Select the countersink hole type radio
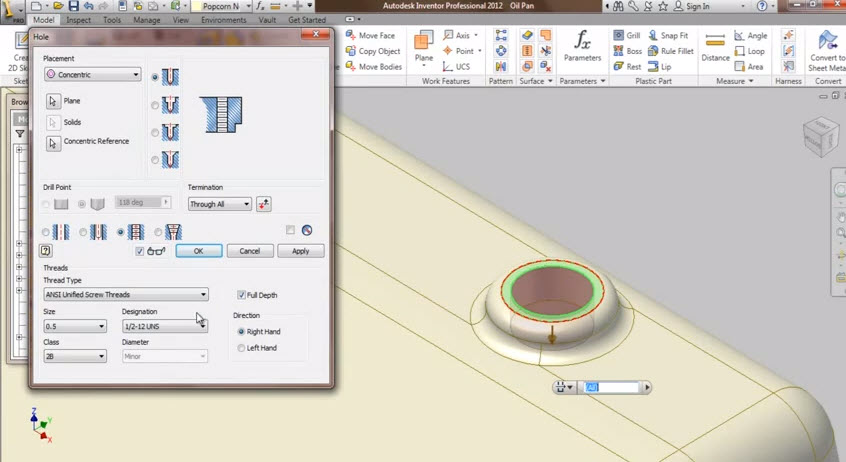 [x=155, y=160]
